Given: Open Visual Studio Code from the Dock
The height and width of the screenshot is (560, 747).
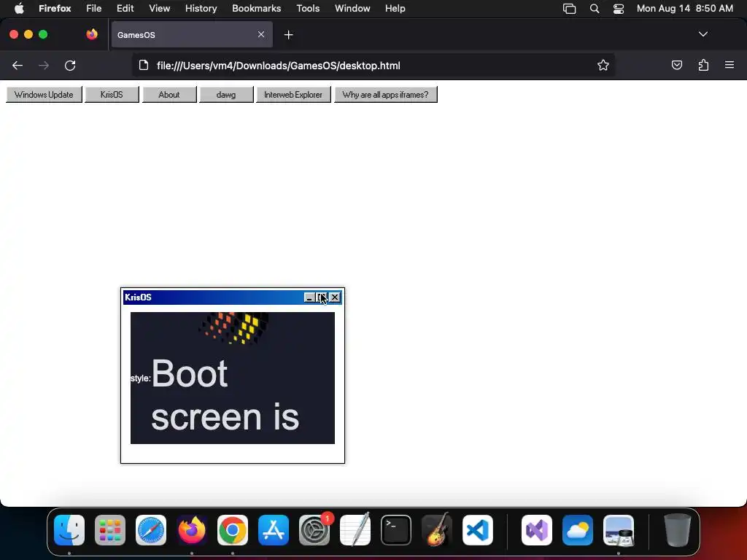Looking at the screenshot, I should point(478,530).
